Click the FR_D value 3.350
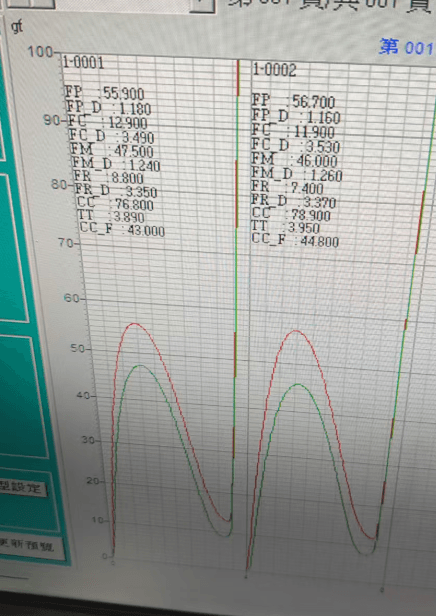The height and width of the screenshot is (616, 436). point(141,192)
